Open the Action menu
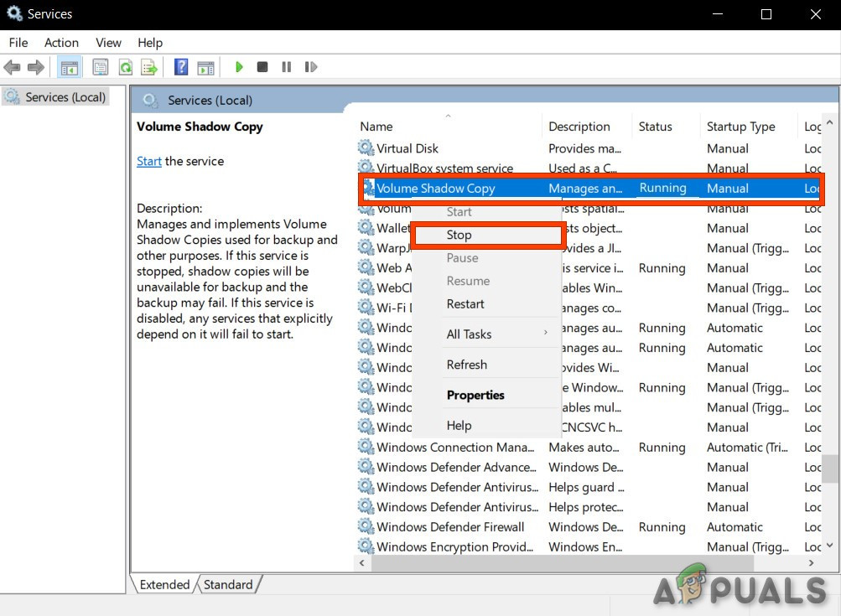This screenshot has width=841, height=616. 61,43
